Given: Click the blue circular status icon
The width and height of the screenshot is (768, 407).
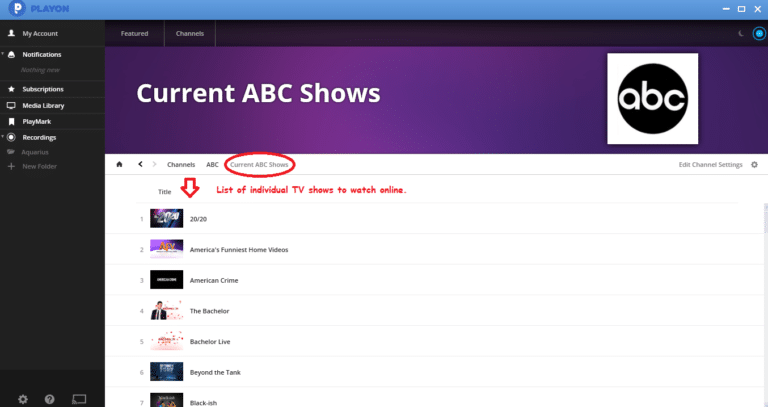Looking at the screenshot, I should (x=759, y=33).
